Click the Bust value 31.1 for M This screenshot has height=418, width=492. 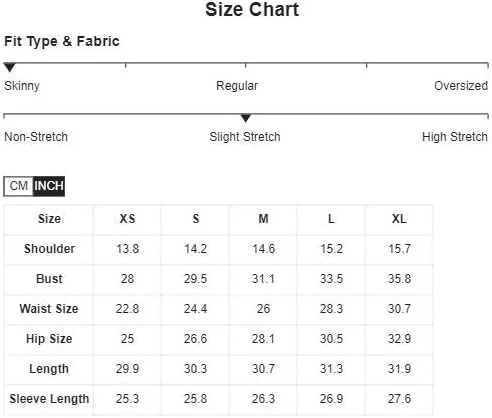[x=263, y=279]
